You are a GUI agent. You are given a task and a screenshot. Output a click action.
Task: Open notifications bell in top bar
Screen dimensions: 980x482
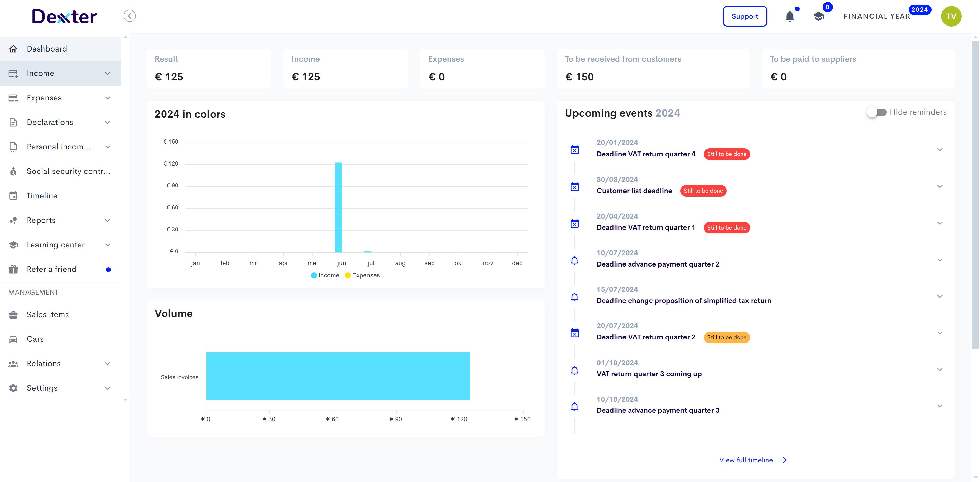pos(790,16)
